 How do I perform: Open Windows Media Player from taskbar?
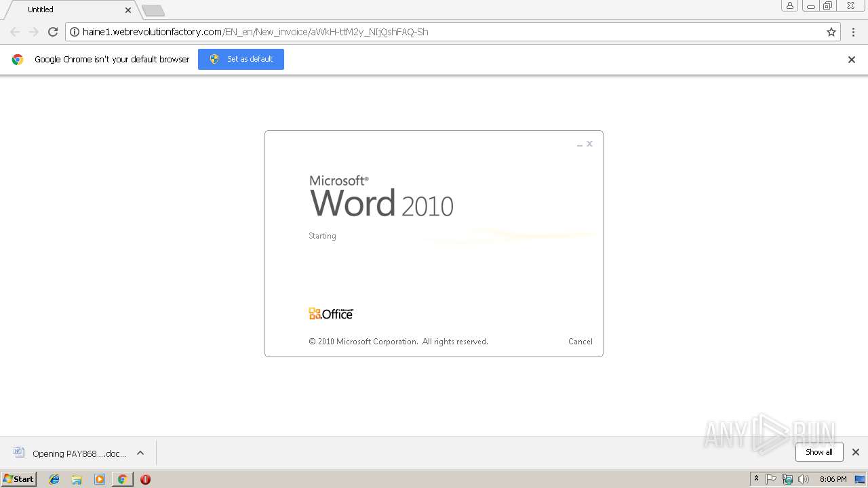(x=100, y=479)
